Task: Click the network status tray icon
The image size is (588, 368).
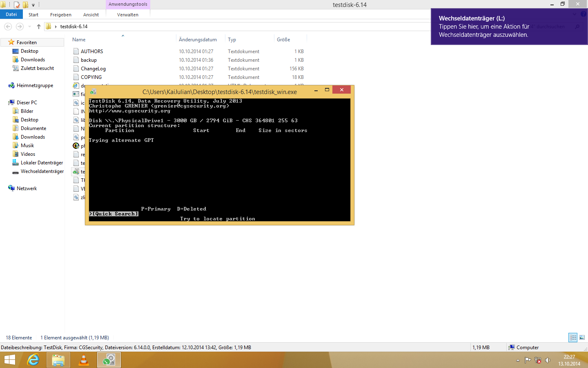Action: pyautogui.click(x=538, y=360)
